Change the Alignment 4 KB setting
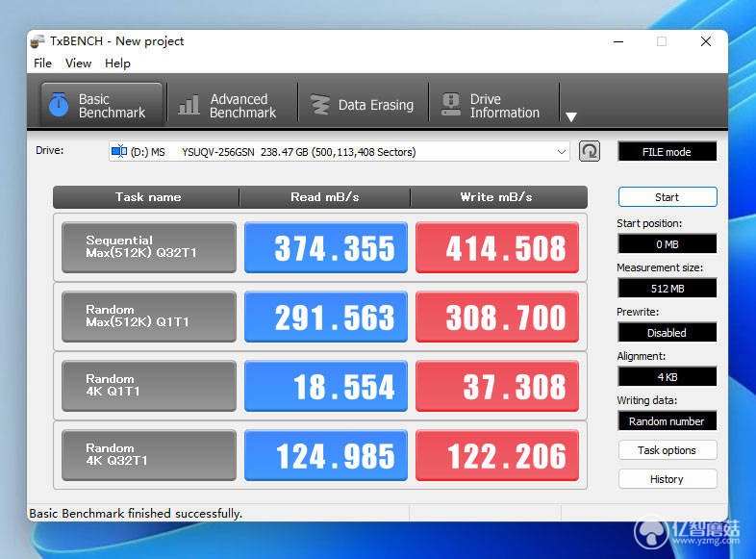 click(667, 377)
